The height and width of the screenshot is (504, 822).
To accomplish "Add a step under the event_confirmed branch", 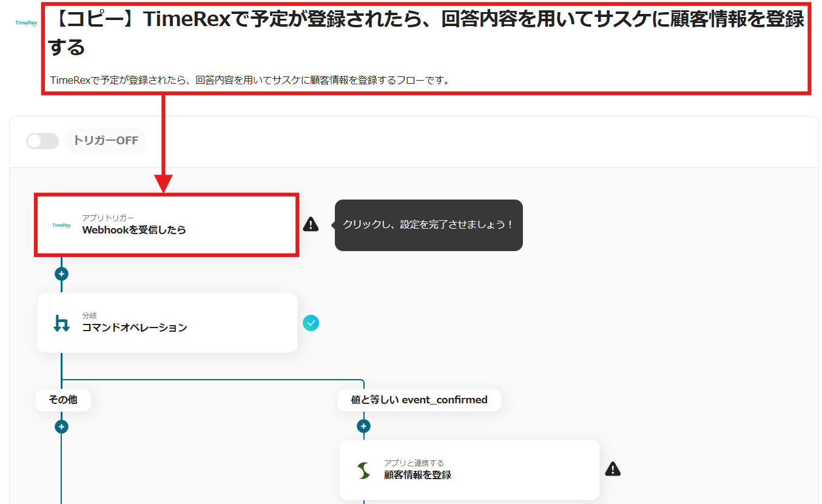I will coord(363,426).
